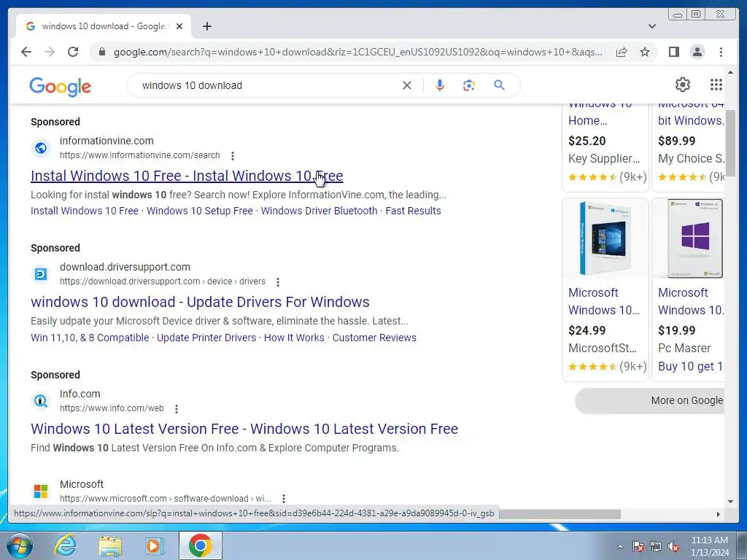Open the tab search chevron
747x560 pixels.
pos(652,26)
